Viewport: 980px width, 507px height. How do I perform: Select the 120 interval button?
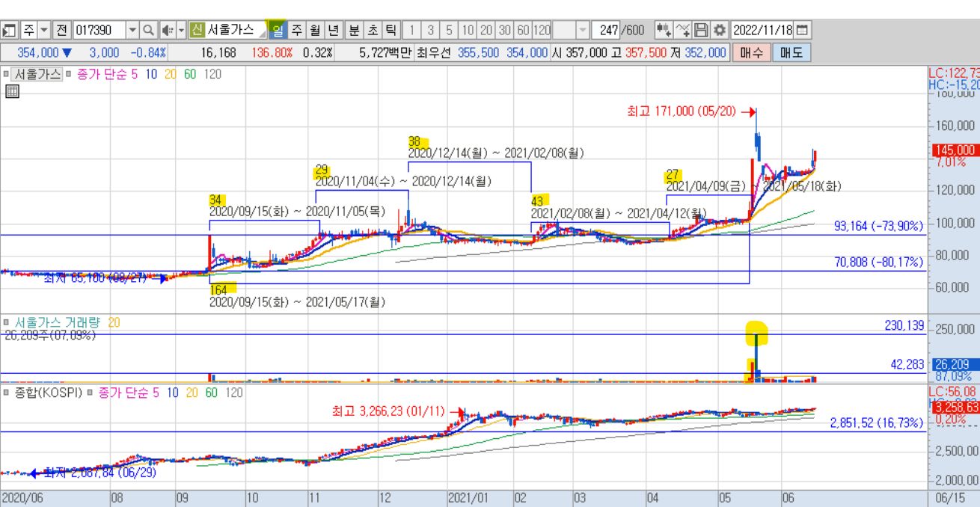542,30
